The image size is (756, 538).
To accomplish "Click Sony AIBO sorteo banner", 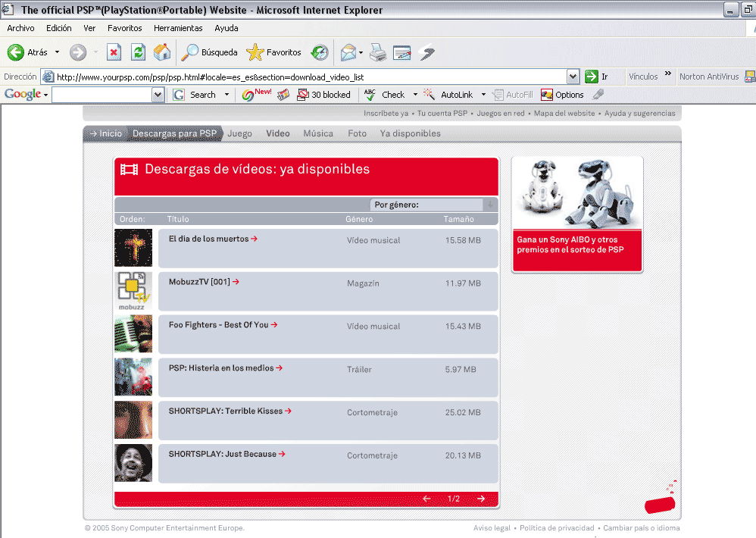I will pos(577,214).
